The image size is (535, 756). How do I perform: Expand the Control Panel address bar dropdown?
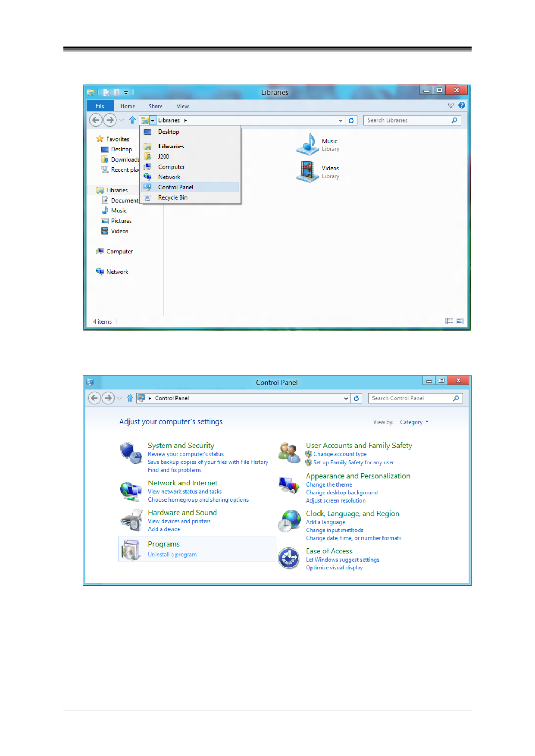point(346,399)
